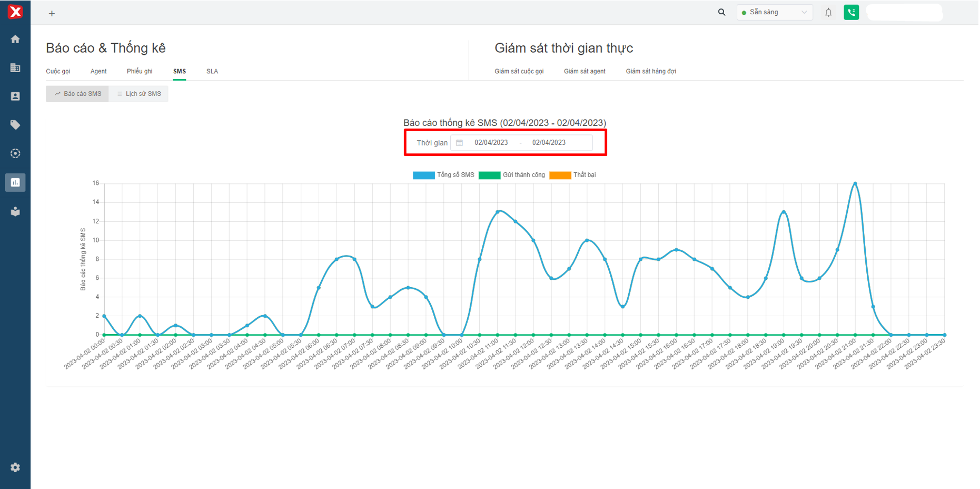Open settings gear at sidebar bottom
The width and height of the screenshot is (980, 489).
point(15,467)
